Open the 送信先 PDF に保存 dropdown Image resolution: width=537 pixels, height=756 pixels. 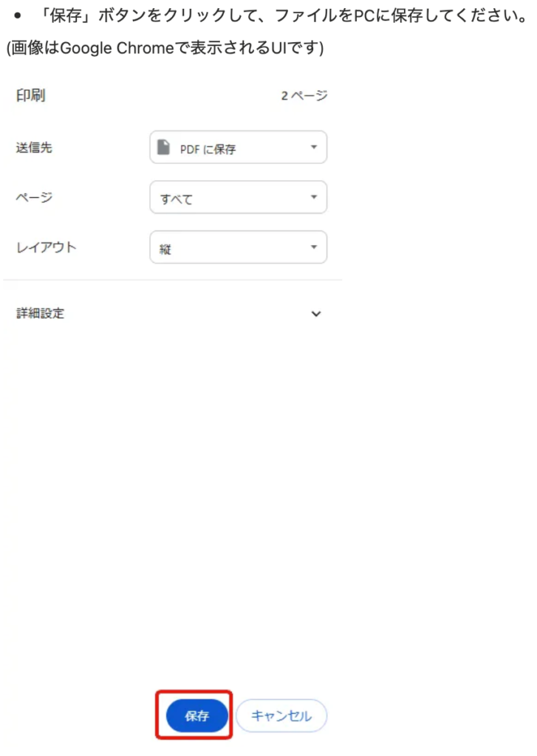pos(239,147)
